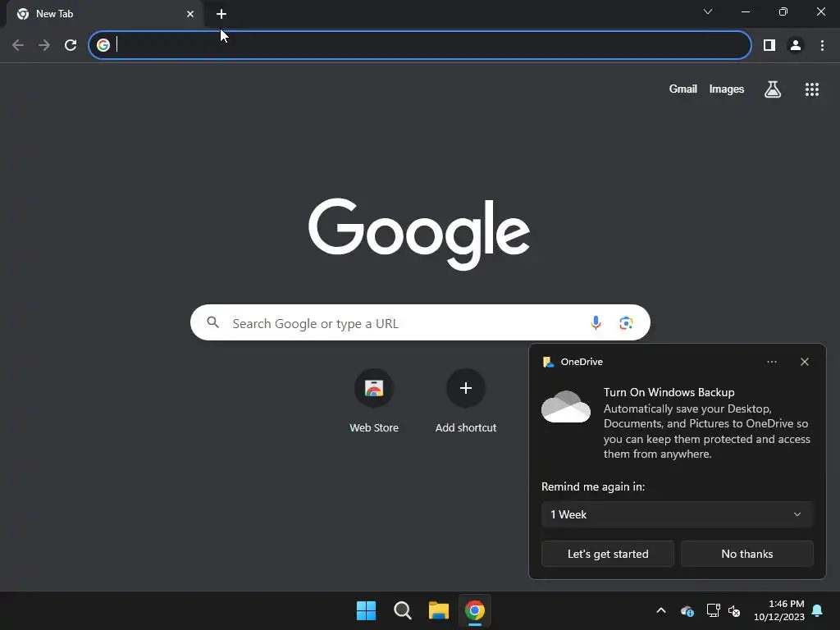The image size is (840, 630).
Task: Click the Chrome address bar
Action: (419, 45)
